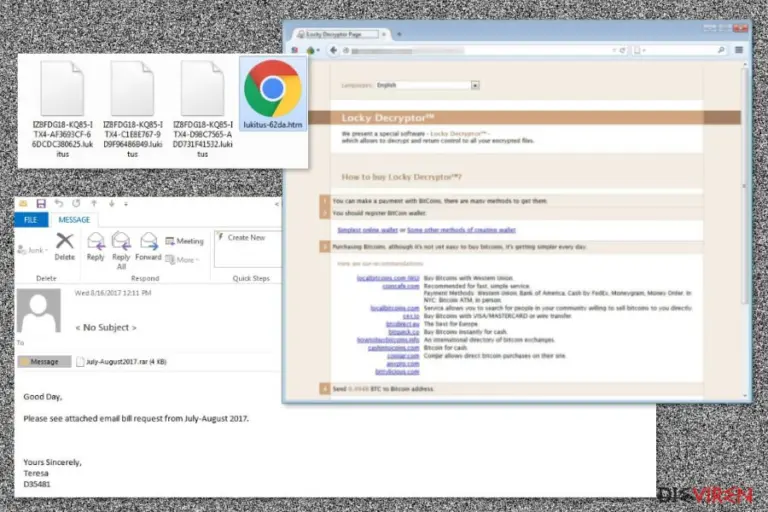The width and height of the screenshot is (768, 512).
Task: Follow the bitquick.co link
Action: (x=404, y=332)
